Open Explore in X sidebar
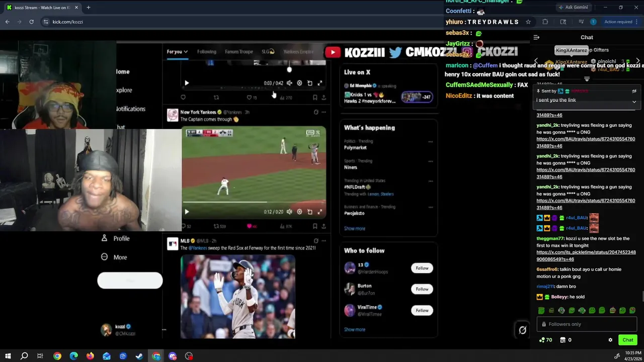644x362 pixels. (124, 90)
